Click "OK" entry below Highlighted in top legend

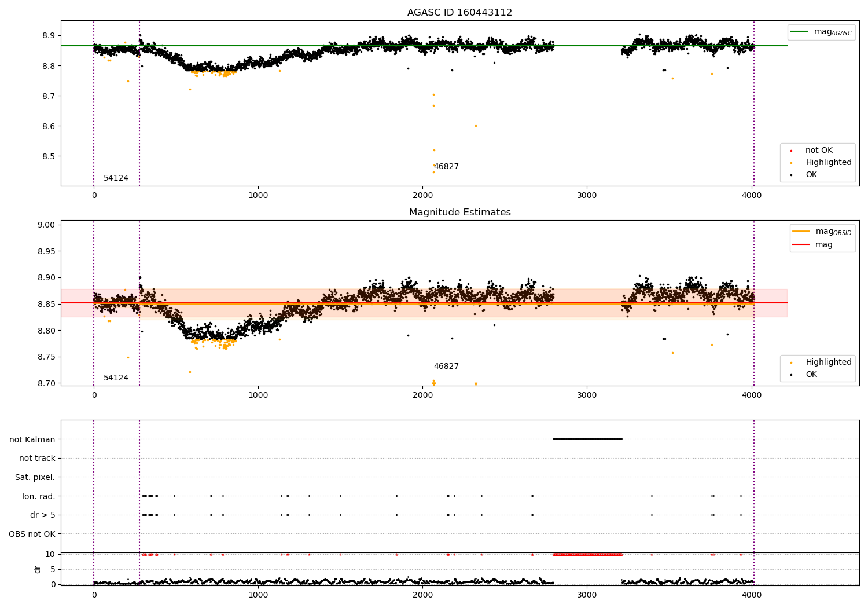coord(804,175)
